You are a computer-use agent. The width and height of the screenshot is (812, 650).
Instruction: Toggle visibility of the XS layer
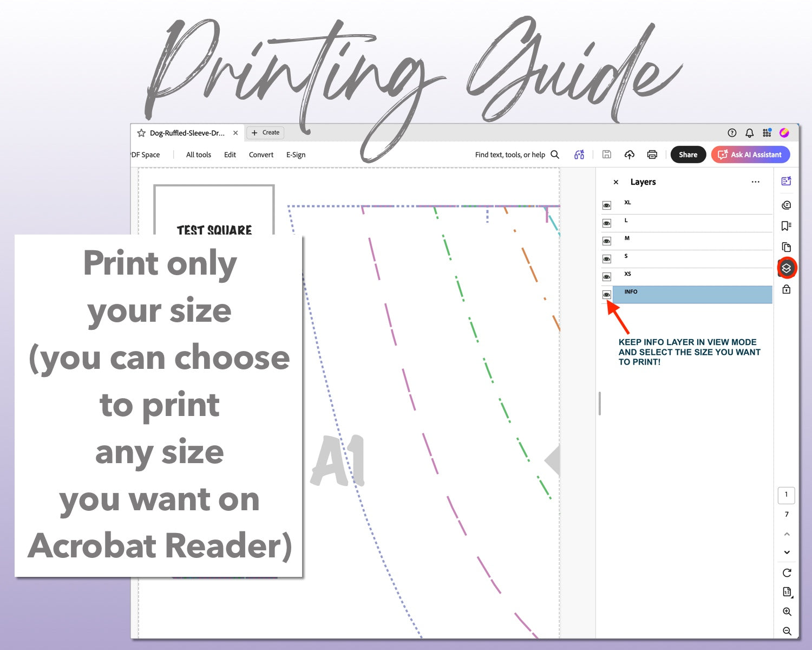607,277
